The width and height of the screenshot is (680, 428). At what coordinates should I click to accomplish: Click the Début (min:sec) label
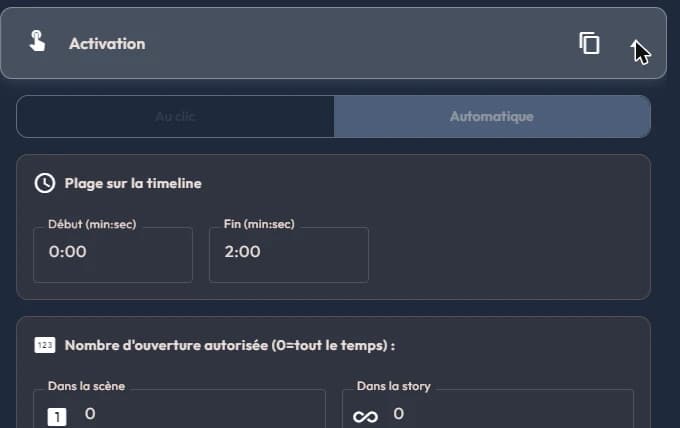[x=92, y=224]
